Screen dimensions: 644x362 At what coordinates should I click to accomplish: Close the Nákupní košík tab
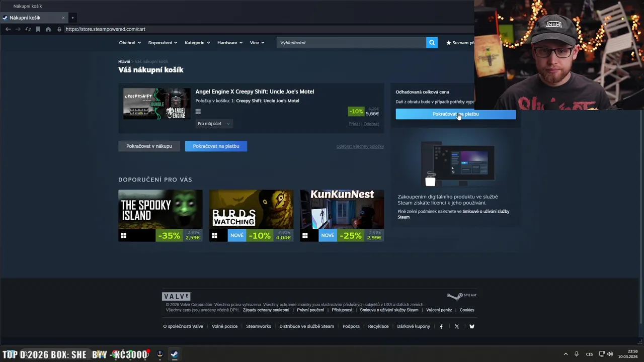click(63, 18)
